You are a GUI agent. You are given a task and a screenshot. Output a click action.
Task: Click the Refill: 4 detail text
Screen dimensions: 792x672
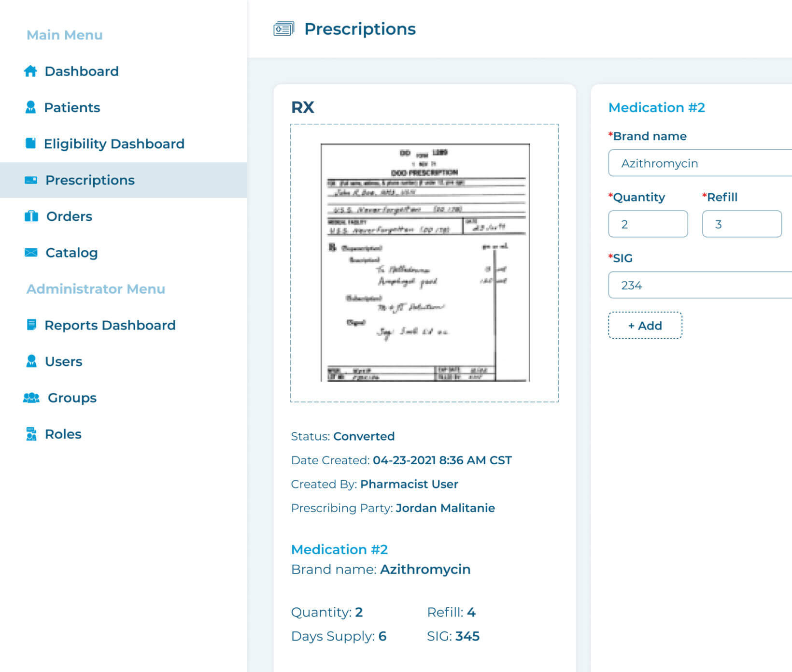point(452,612)
